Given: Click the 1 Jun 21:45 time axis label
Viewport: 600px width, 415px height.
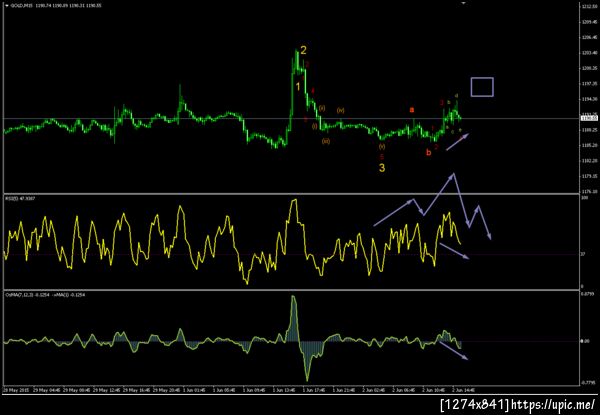Looking at the screenshot, I should click(x=343, y=390).
